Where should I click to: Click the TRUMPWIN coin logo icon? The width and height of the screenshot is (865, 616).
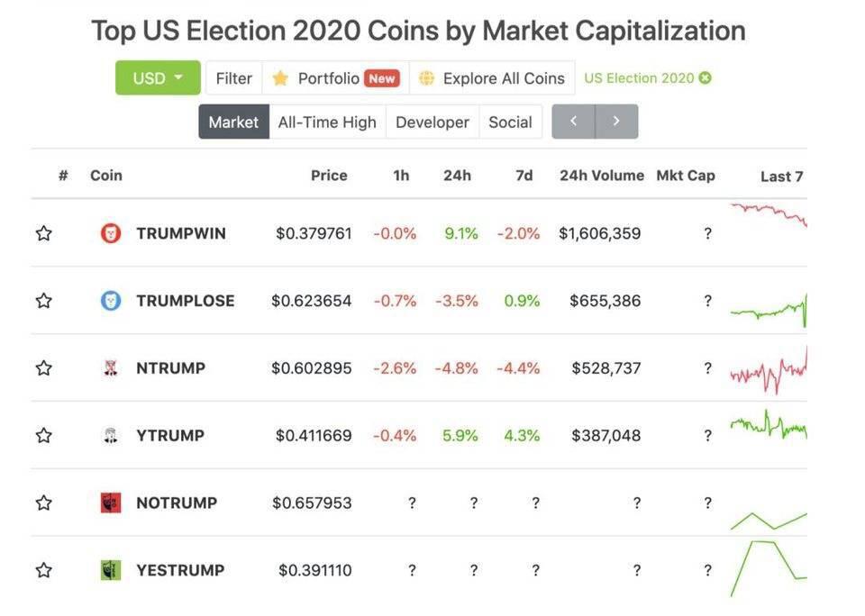coord(111,233)
